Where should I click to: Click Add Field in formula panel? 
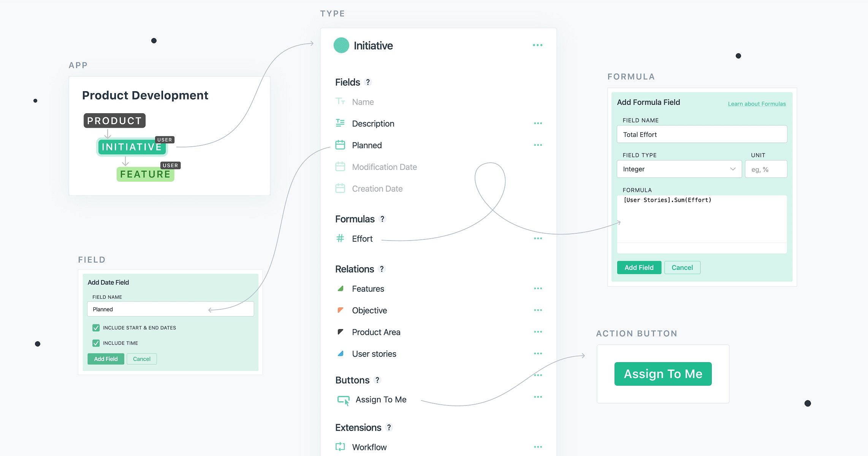pyautogui.click(x=639, y=268)
